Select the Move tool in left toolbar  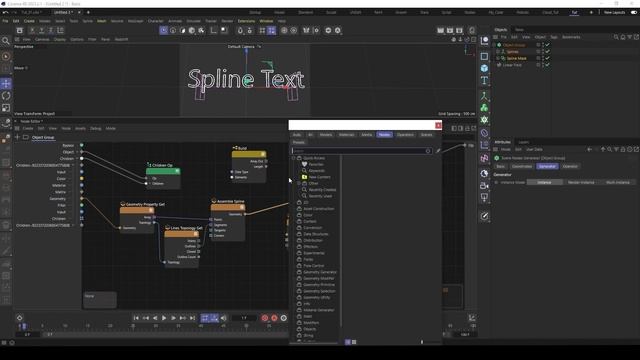click(x=6, y=84)
